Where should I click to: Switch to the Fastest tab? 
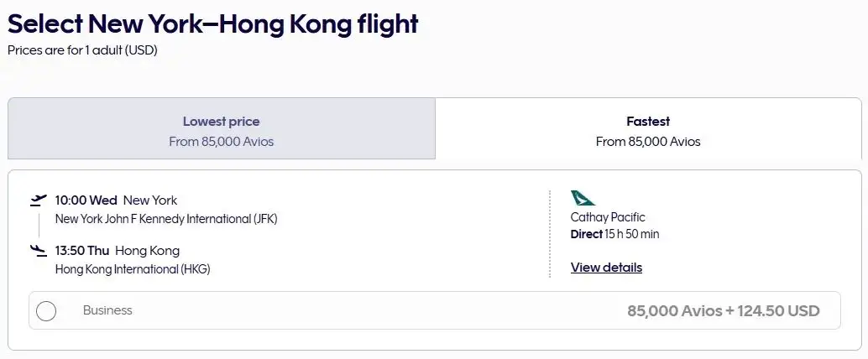[x=648, y=129]
